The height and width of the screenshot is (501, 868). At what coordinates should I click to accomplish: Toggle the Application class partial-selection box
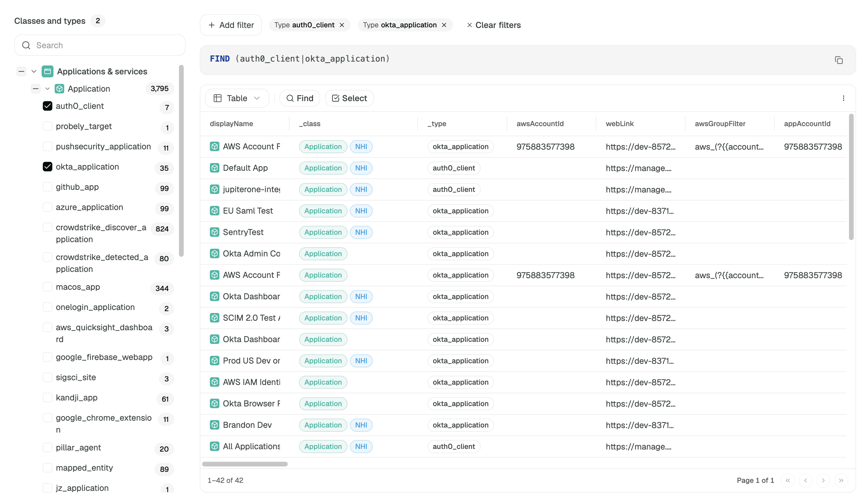[x=36, y=89]
